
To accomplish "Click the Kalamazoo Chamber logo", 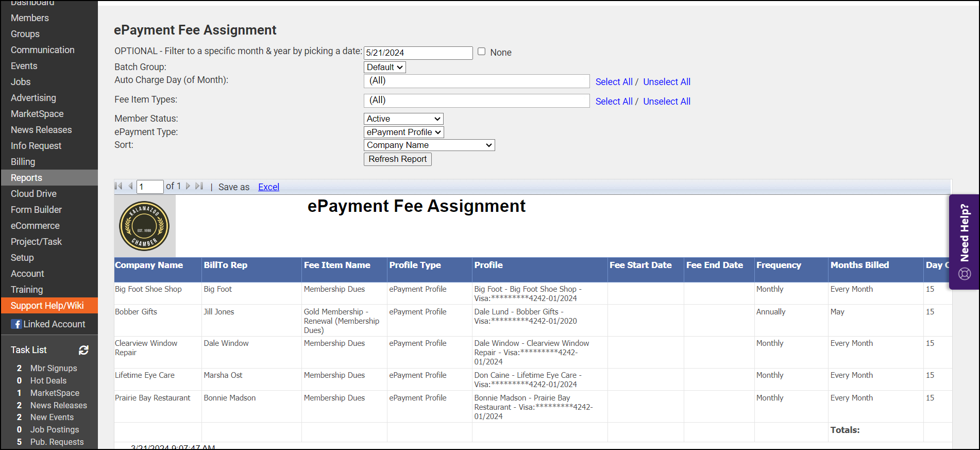I will tap(144, 226).
